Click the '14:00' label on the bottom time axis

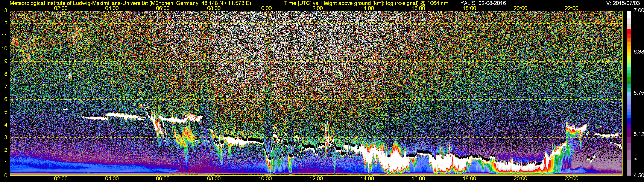367,179
